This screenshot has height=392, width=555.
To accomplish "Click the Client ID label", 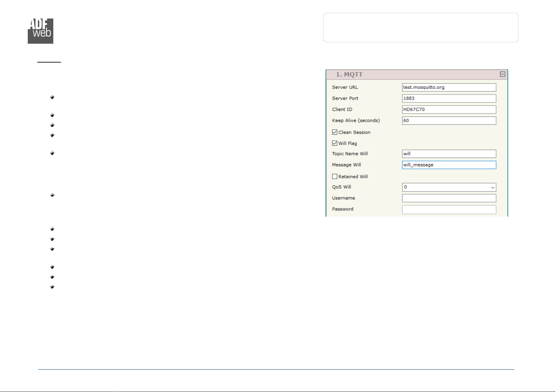I will pos(342,110).
